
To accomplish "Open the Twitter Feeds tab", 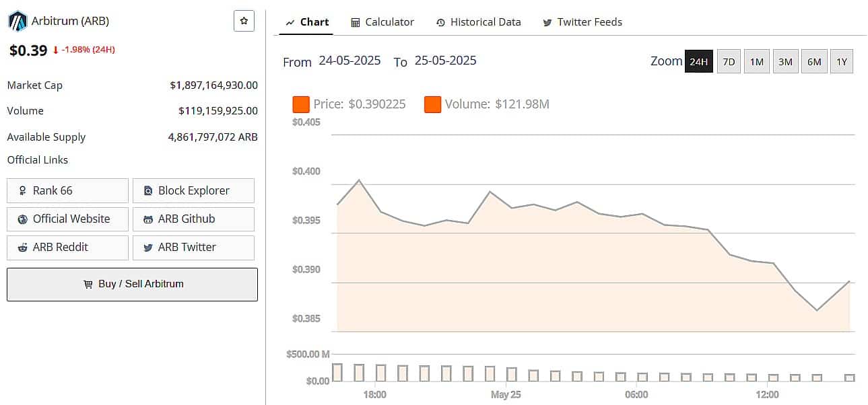I will 582,22.
